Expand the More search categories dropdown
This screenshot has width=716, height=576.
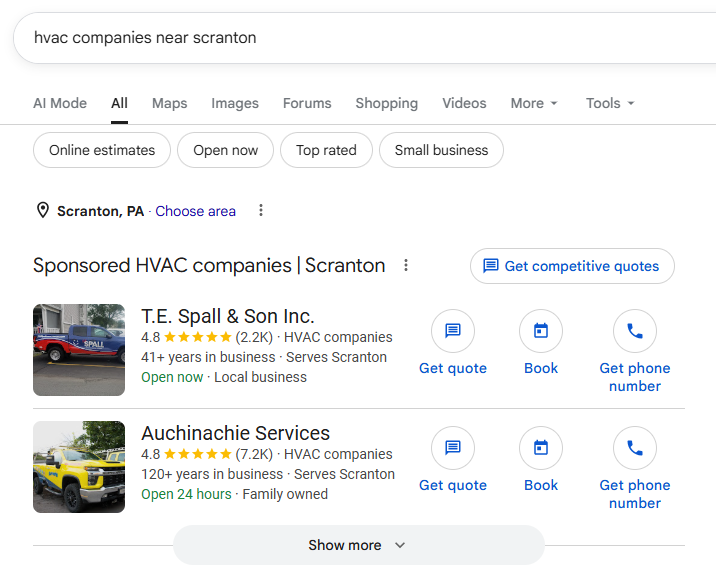point(534,103)
